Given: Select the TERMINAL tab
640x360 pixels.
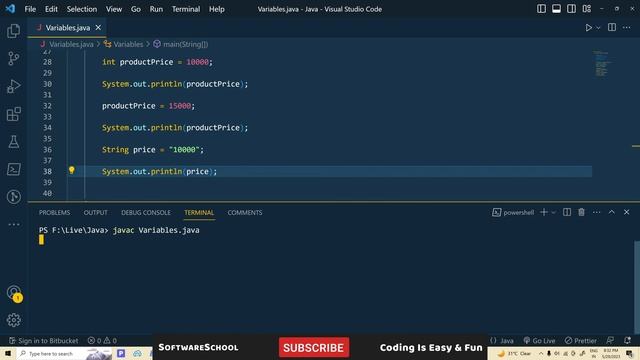Looking at the screenshot, I should (199, 213).
